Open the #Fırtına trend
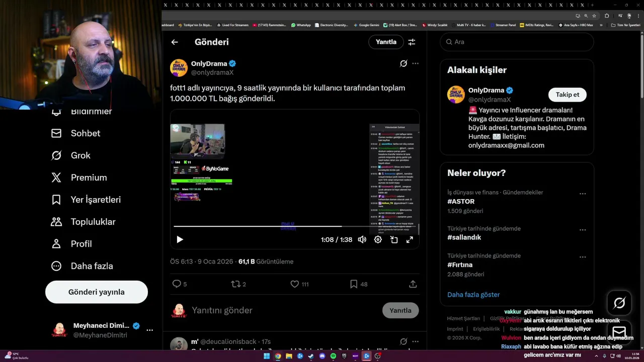644x362 pixels. (460, 264)
